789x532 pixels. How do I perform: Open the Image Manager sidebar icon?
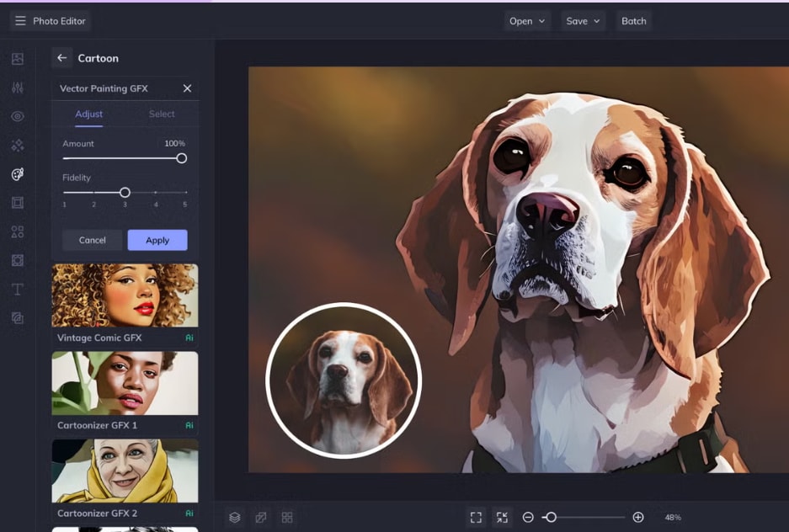[18, 59]
